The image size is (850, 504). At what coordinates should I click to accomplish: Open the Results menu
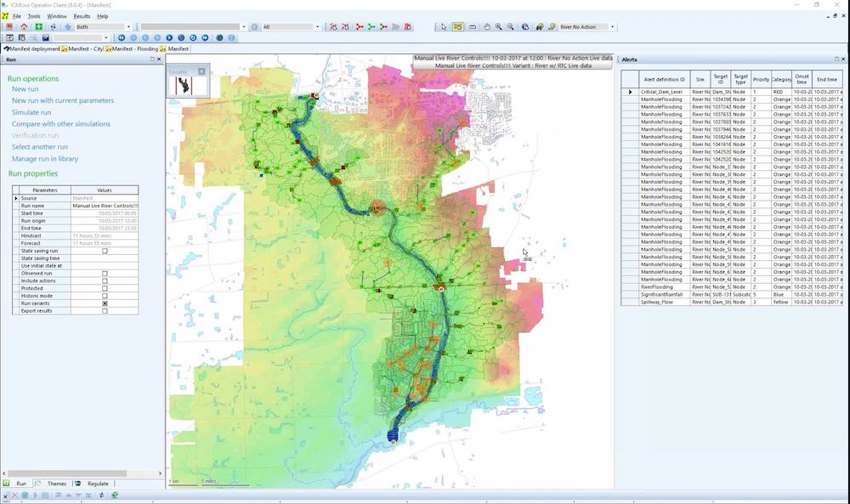point(82,16)
